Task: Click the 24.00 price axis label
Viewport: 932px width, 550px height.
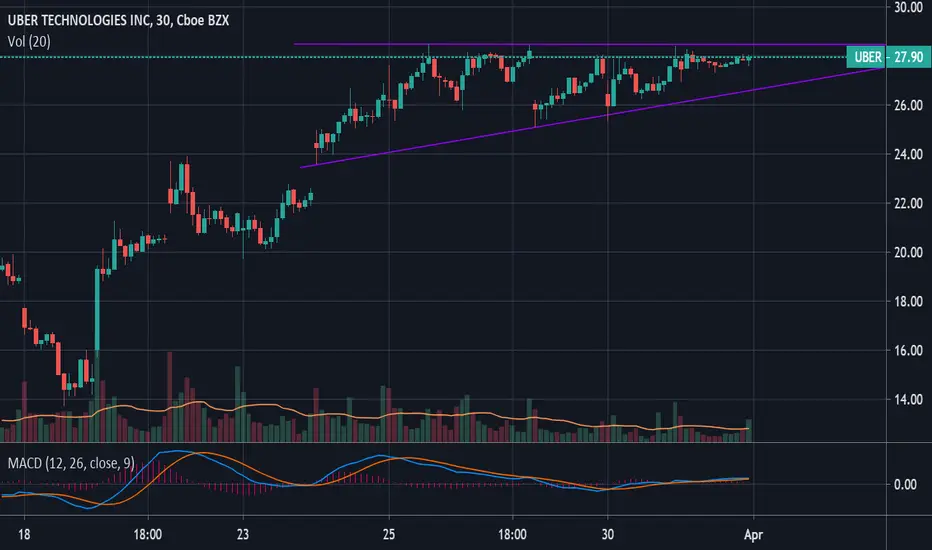Action: [x=908, y=155]
